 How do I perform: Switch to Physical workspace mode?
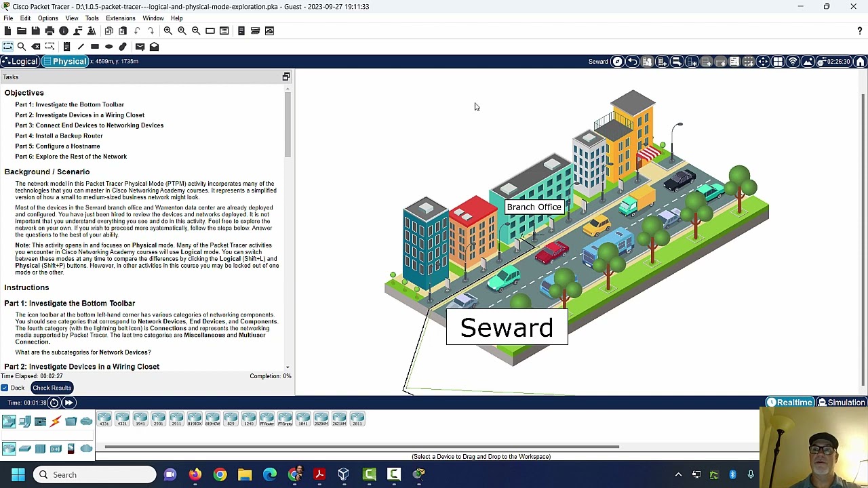tap(66, 62)
